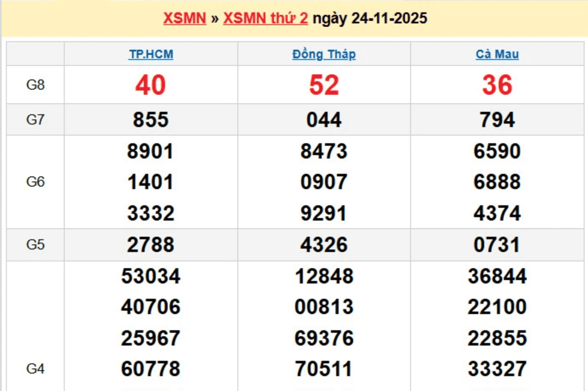Open the TP.HCM province link

[x=151, y=54]
